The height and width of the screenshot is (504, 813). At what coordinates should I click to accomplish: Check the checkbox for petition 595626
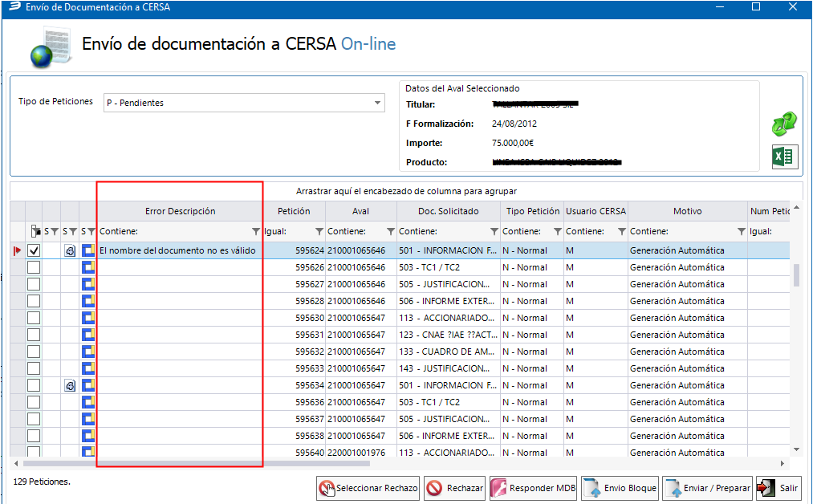tap(34, 267)
